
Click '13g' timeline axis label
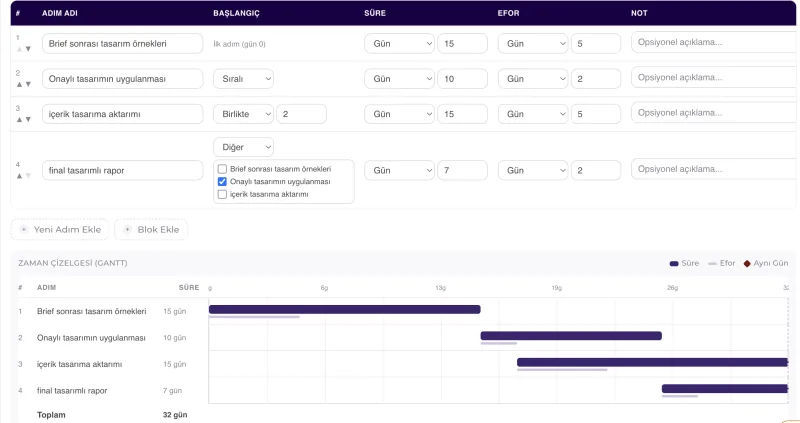[x=441, y=288]
